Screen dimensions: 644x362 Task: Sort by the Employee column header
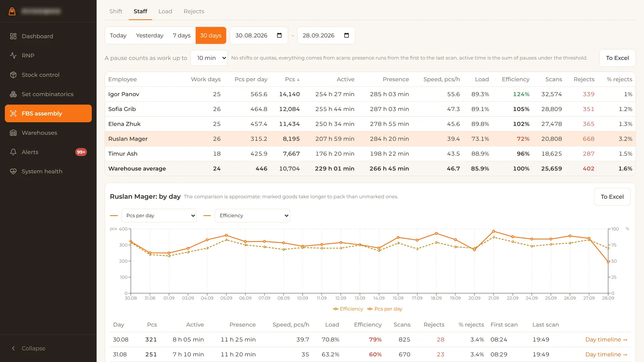point(122,79)
